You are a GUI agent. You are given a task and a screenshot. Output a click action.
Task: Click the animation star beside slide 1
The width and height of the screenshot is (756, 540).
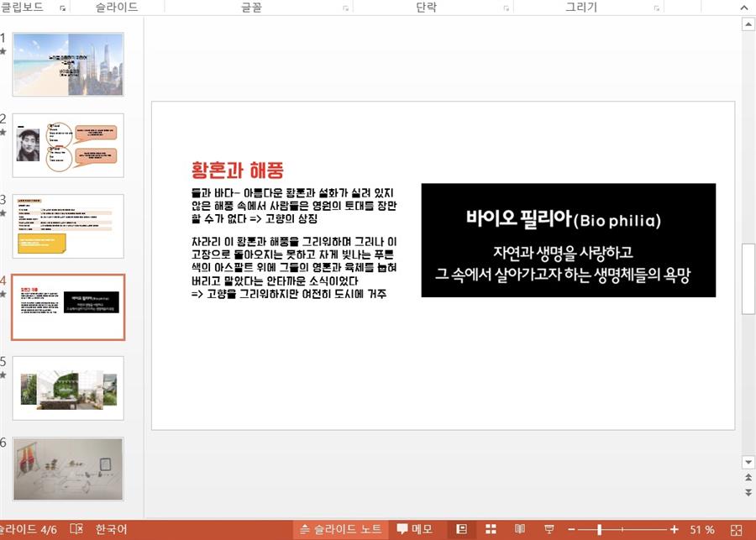coord(3,51)
